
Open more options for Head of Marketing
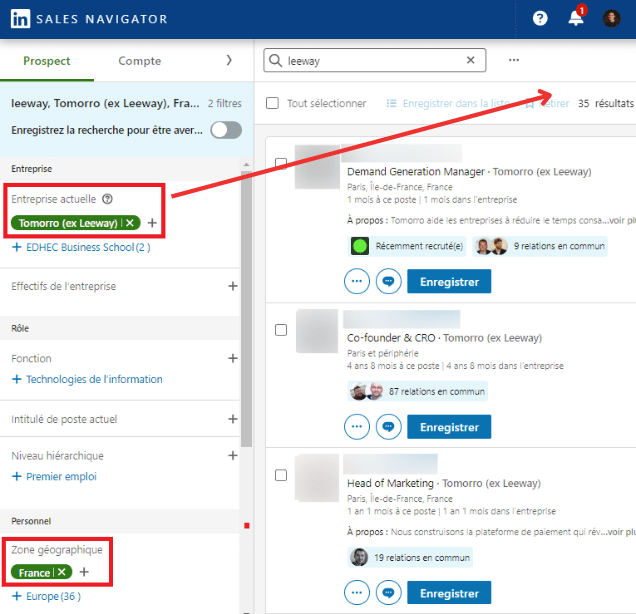[x=357, y=593]
